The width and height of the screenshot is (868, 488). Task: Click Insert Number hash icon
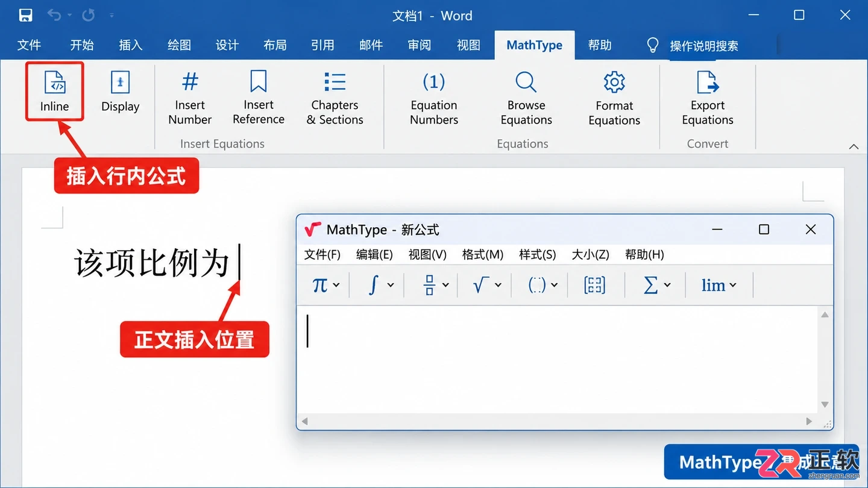[190, 81]
